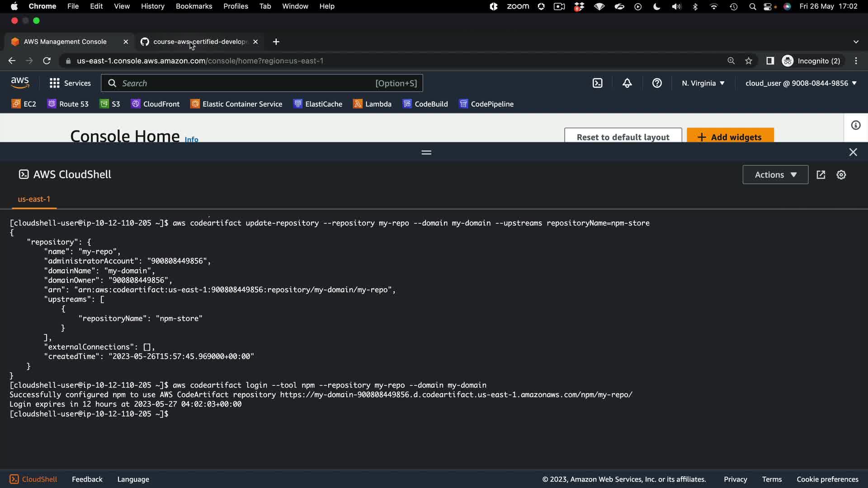Grab the CloudShell panel resize handle

click(426, 153)
